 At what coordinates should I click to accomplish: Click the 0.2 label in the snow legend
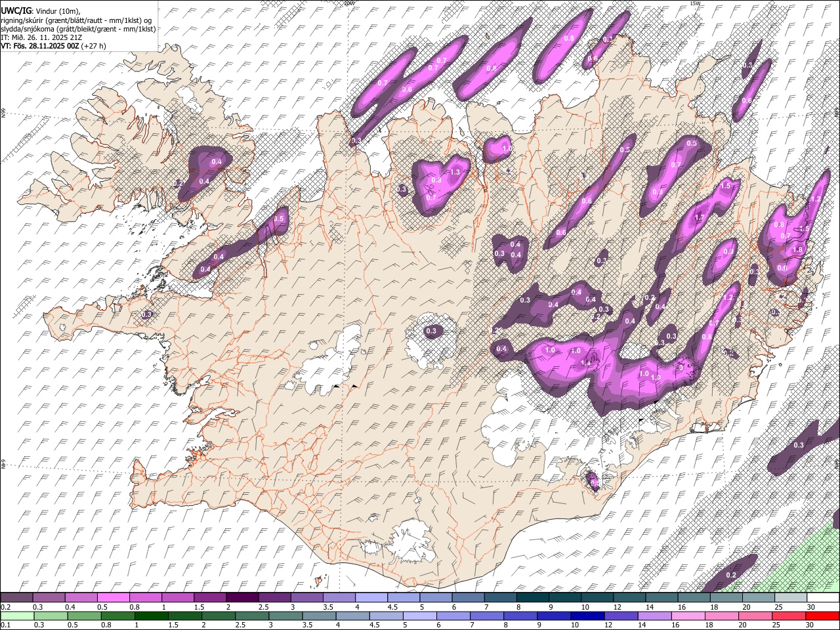[x=5, y=607]
